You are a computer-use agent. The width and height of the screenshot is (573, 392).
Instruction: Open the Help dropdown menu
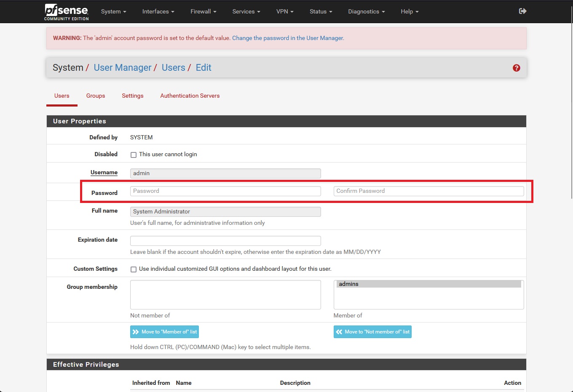(x=410, y=11)
